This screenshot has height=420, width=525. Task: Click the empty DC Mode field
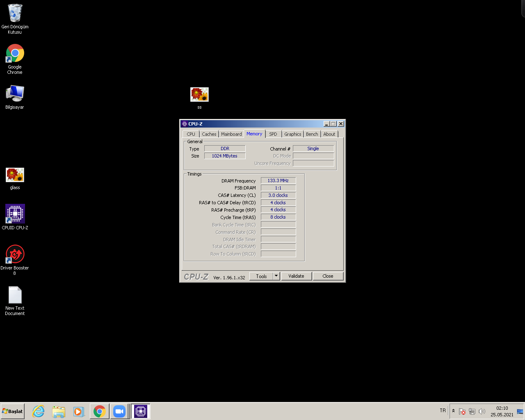point(313,156)
